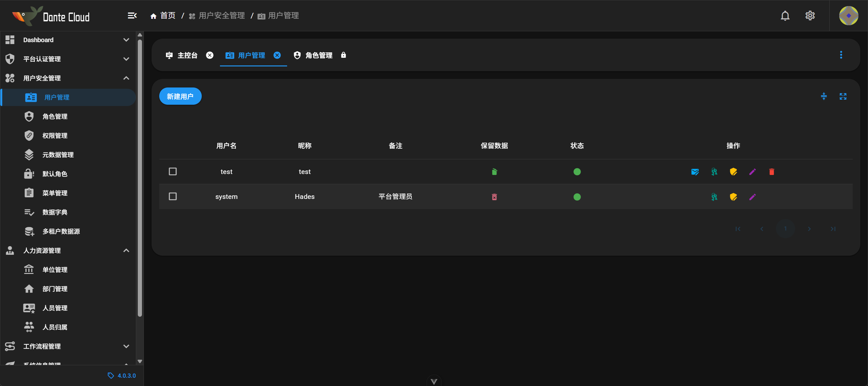Image resolution: width=868 pixels, height=386 pixels.
Task: Collapse the 人力资源管理 section
Action: tap(126, 250)
